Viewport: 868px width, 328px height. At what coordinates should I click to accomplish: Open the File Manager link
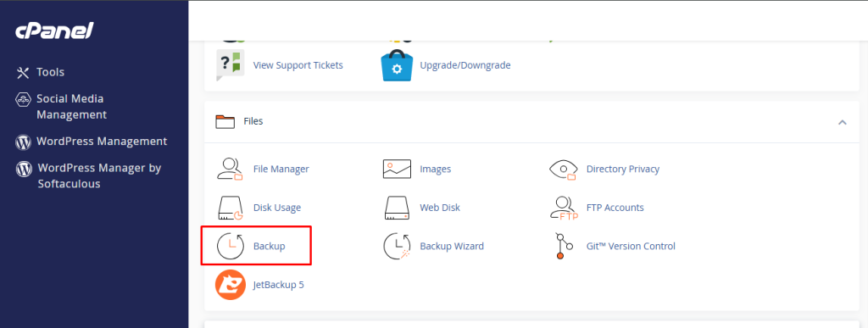pos(281,169)
